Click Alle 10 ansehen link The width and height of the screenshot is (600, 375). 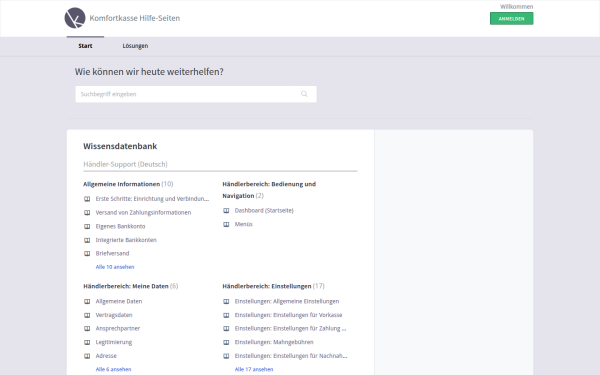click(115, 267)
